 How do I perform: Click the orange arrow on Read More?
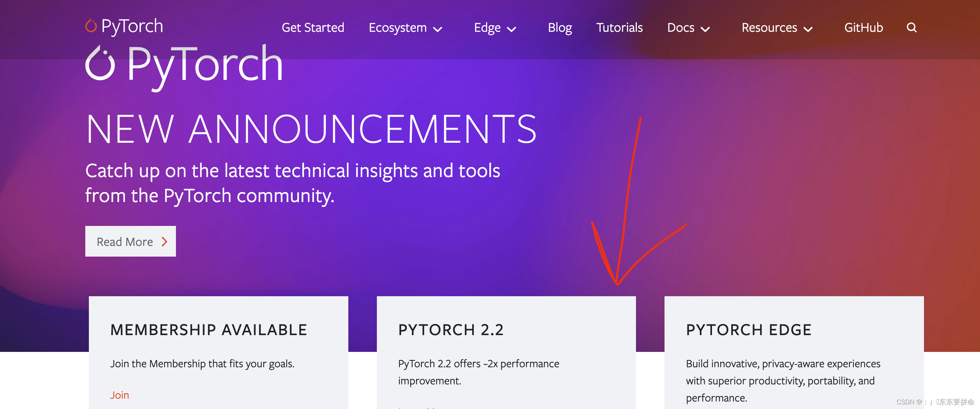point(165,242)
